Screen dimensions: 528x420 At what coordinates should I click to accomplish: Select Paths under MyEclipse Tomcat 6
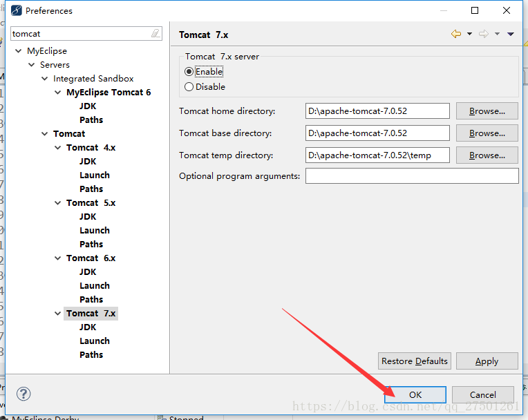point(91,120)
